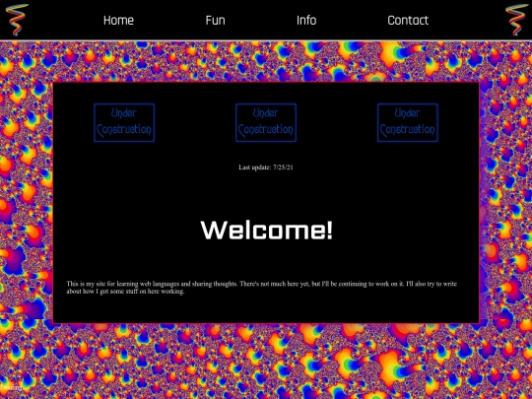This screenshot has width=532, height=399.
Task: Click the left Under Construction sign
Action: point(124,122)
